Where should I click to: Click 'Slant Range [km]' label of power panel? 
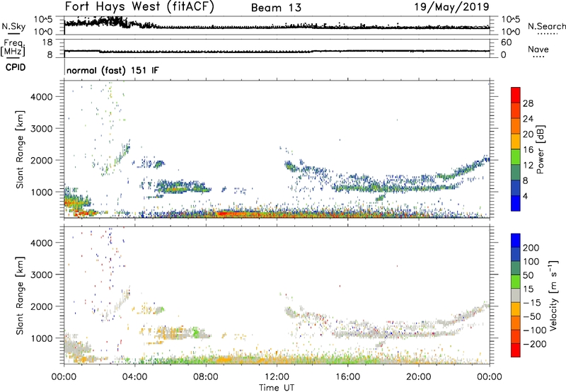[x=20, y=149]
